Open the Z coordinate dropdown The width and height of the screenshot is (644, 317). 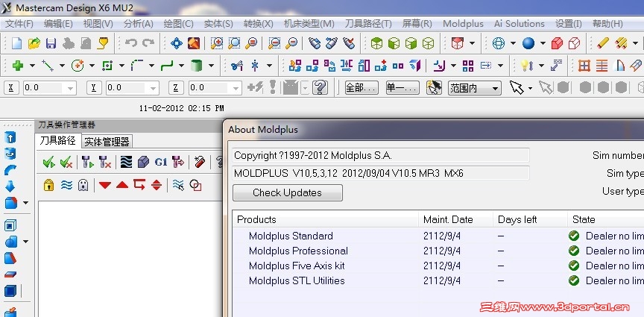pos(236,88)
